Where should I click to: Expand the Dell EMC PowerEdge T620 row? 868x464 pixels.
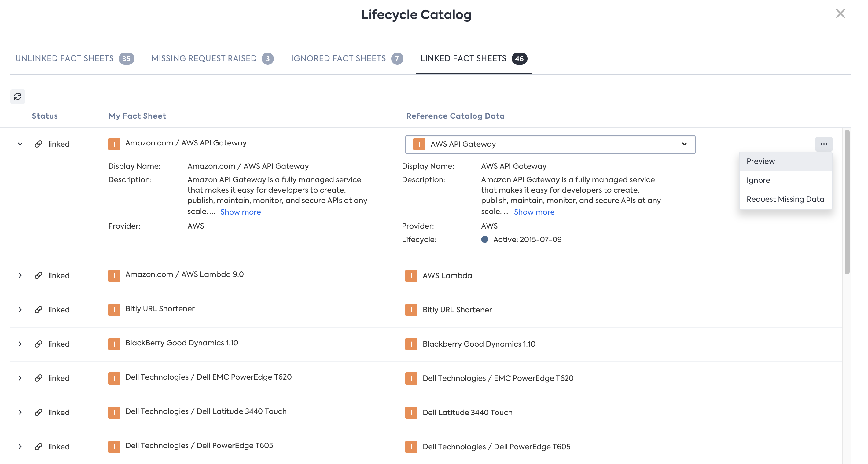click(20, 378)
